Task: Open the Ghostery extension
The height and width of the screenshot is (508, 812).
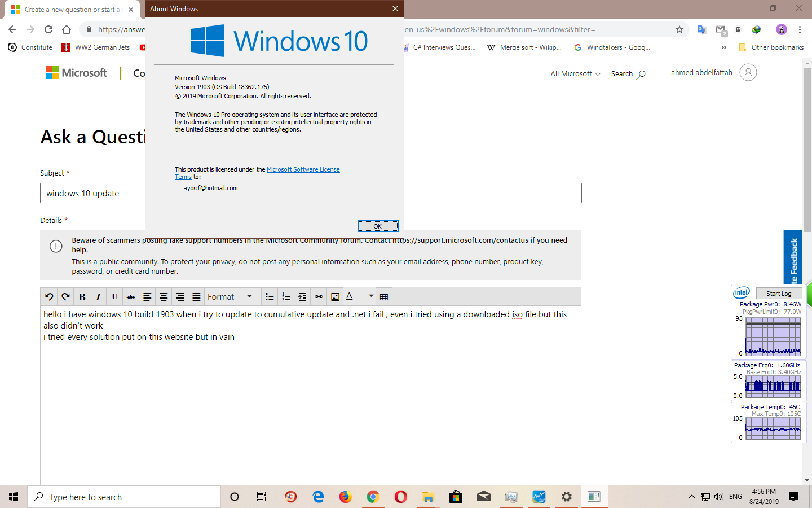Action: coord(738,29)
